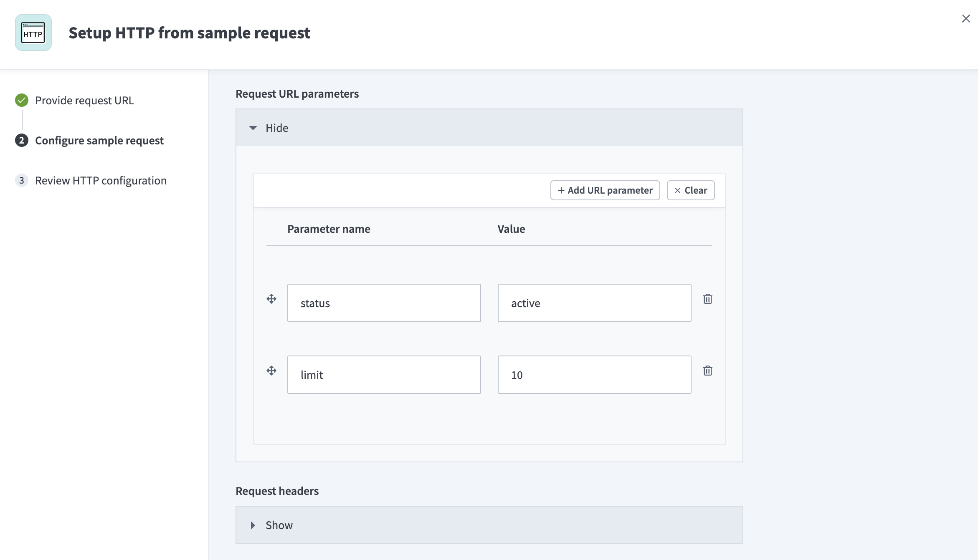The height and width of the screenshot is (560, 978).
Task: Delete the status parameter via trash icon
Action: click(x=708, y=298)
